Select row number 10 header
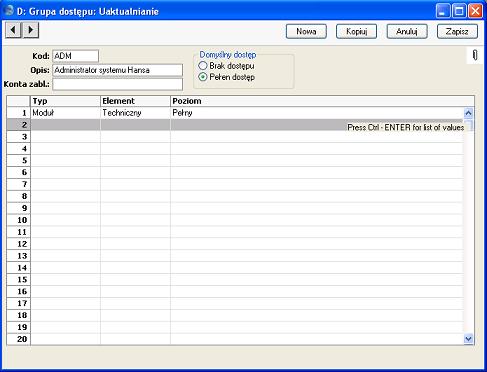This screenshot has width=487, height=372. coord(19,220)
